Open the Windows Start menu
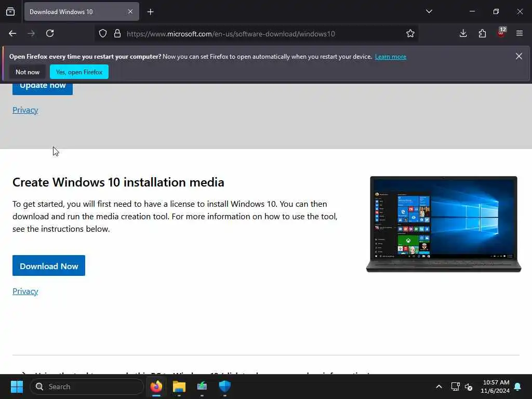 (17, 387)
